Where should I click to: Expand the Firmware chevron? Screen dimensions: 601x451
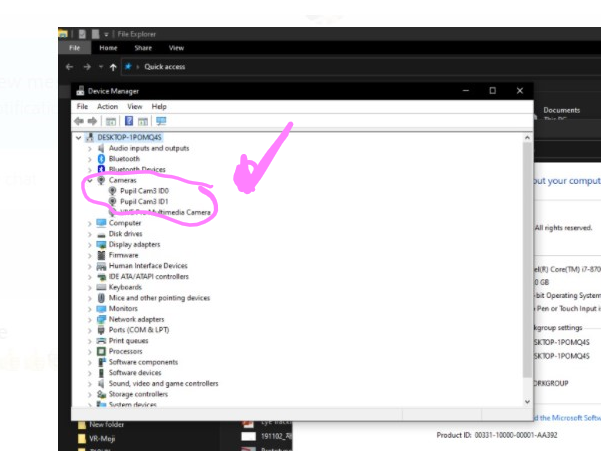pyautogui.click(x=90, y=255)
